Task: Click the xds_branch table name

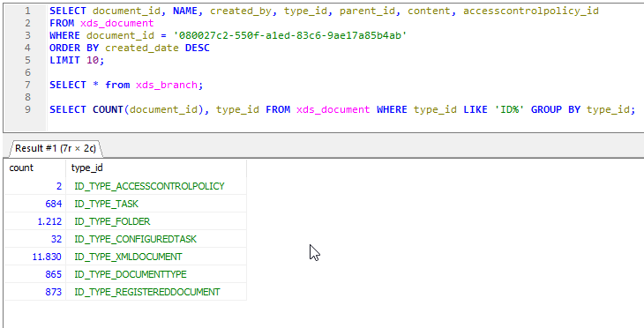Action: 167,85
